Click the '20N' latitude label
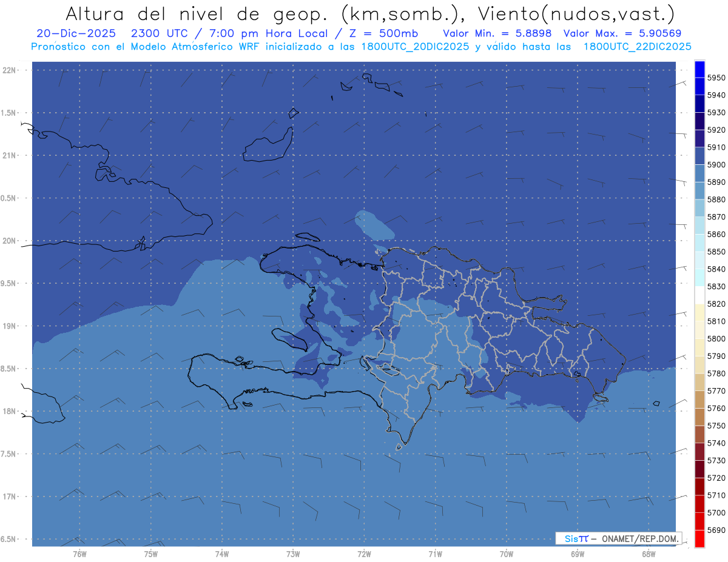Screen dimensions: 728x562 (10, 241)
